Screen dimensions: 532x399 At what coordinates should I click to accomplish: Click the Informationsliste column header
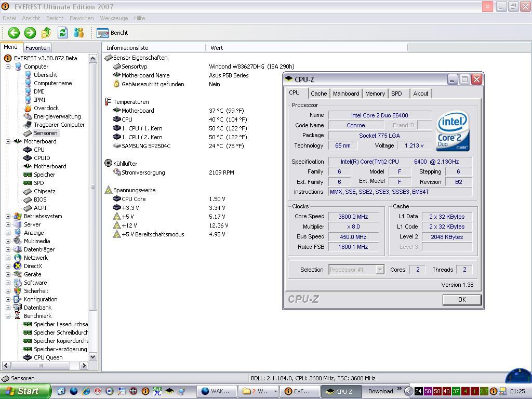(154, 48)
